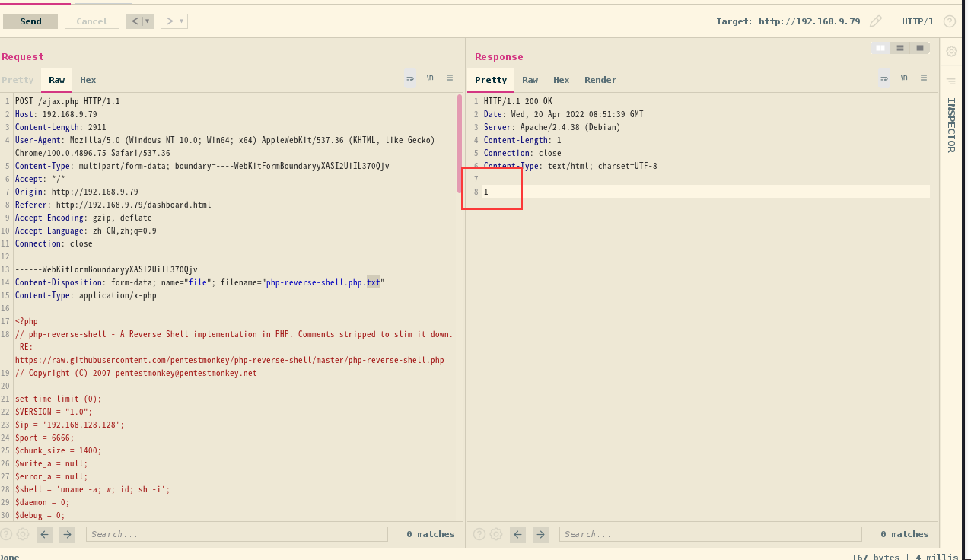This screenshot has width=971, height=560.
Task: Open the Render tab in Response
Action: point(600,80)
